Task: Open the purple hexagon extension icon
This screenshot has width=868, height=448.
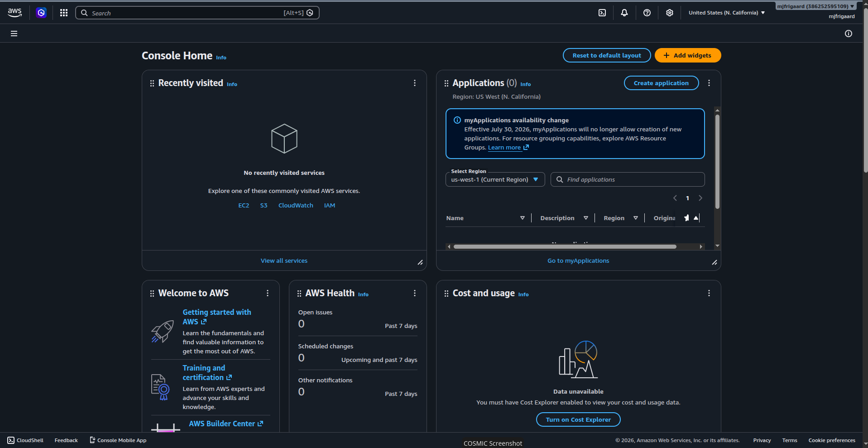Action: pos(41,13)
